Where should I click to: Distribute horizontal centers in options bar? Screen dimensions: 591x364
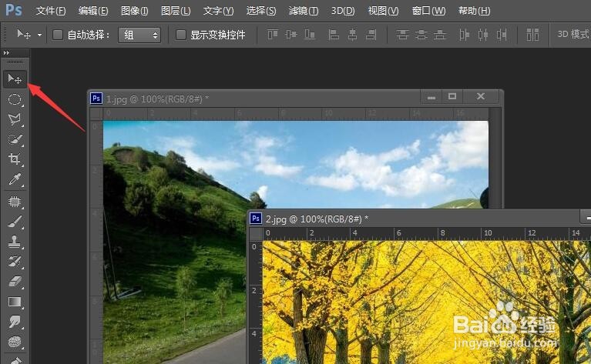coord(483,35)
